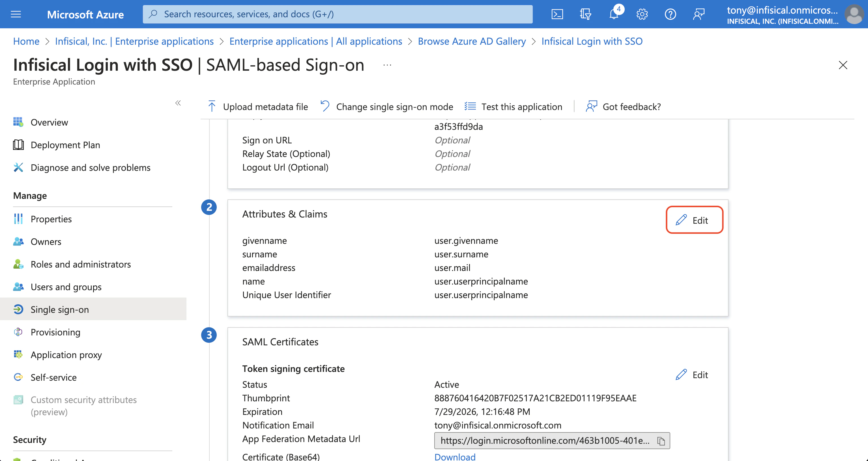Viewport: 868px width, 461px height.
Task: Click the Self-service sidebar icon
Action: [x=18, y=377]
